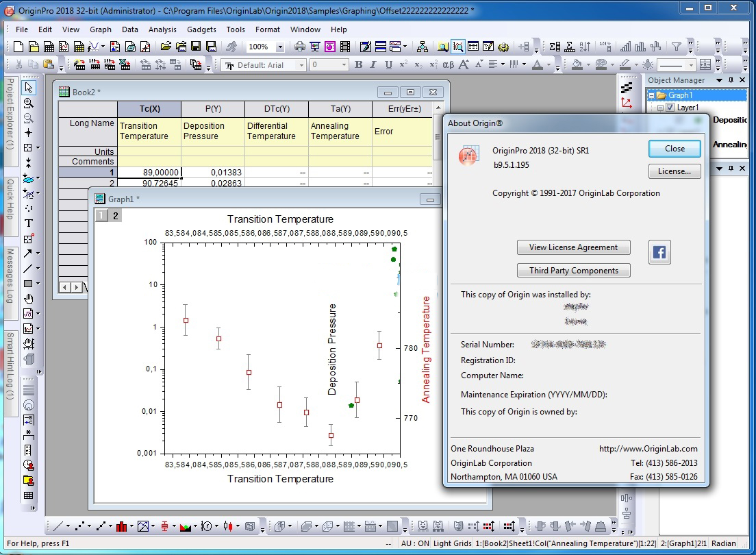The image size is (756, 555).
Task: Open the zoom percentage dropdown
Action: [x=280, y=47]
